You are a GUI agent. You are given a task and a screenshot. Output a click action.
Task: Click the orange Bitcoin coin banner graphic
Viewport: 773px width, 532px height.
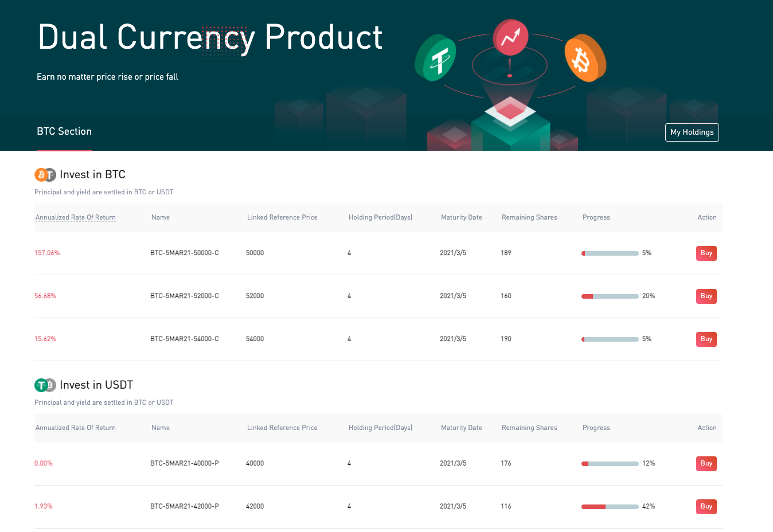(x=585, y=58)
